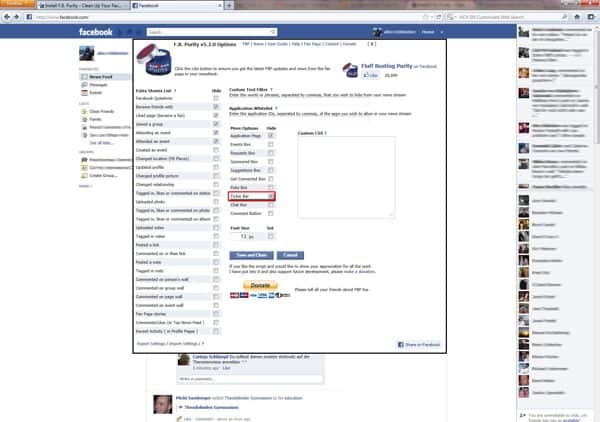The width and height of the screenshot is (600, 422).
Task: Toggle the Recent Activity hide checkbox
Action: click(x=216, y=331)
